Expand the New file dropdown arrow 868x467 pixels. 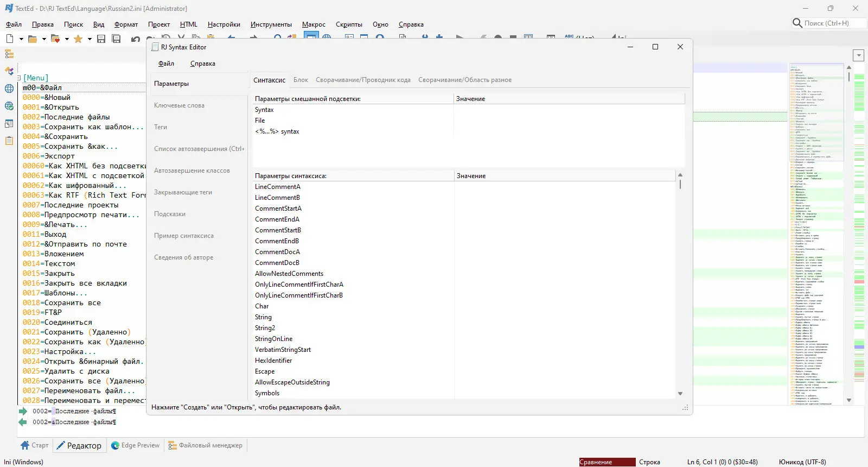pos(21,39)
